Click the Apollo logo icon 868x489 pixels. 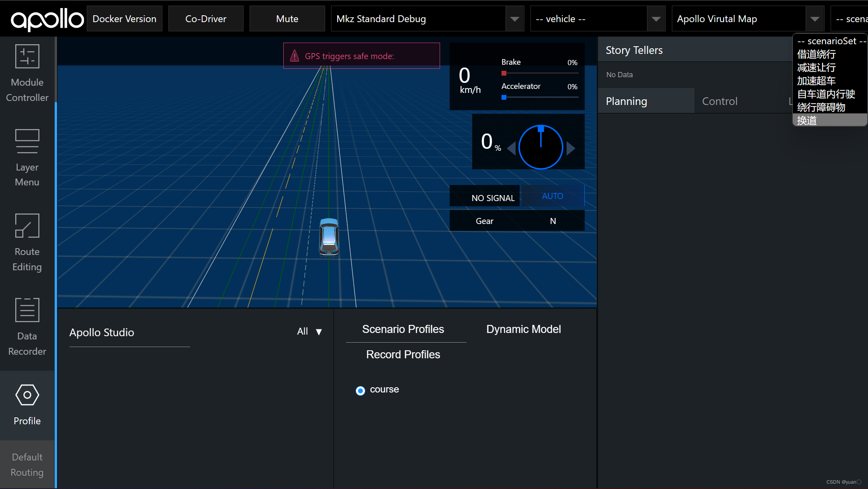click(x=45, y=18)
